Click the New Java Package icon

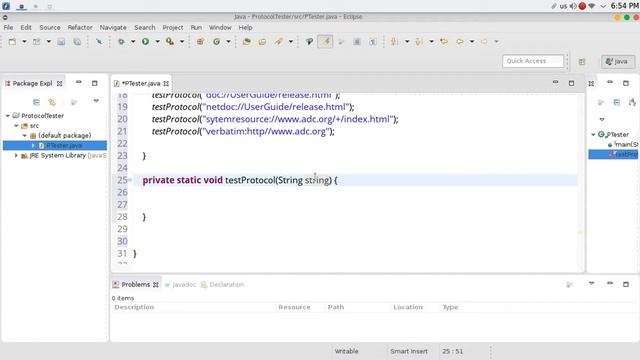(x=200, y=42)
